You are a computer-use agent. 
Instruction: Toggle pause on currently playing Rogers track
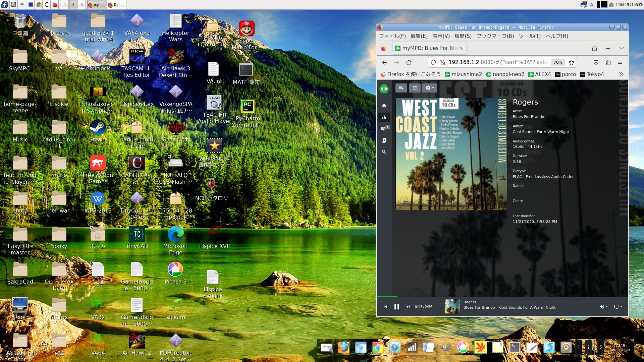pos(397,307)
